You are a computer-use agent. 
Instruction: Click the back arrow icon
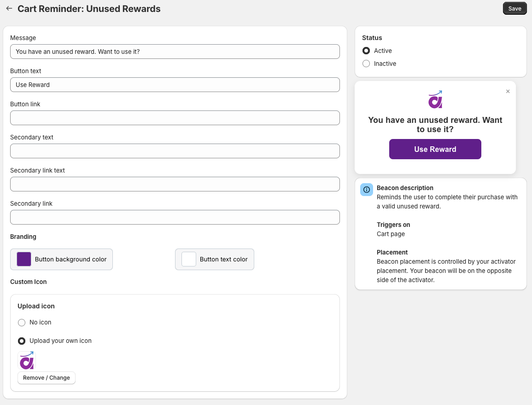[9, 8]
